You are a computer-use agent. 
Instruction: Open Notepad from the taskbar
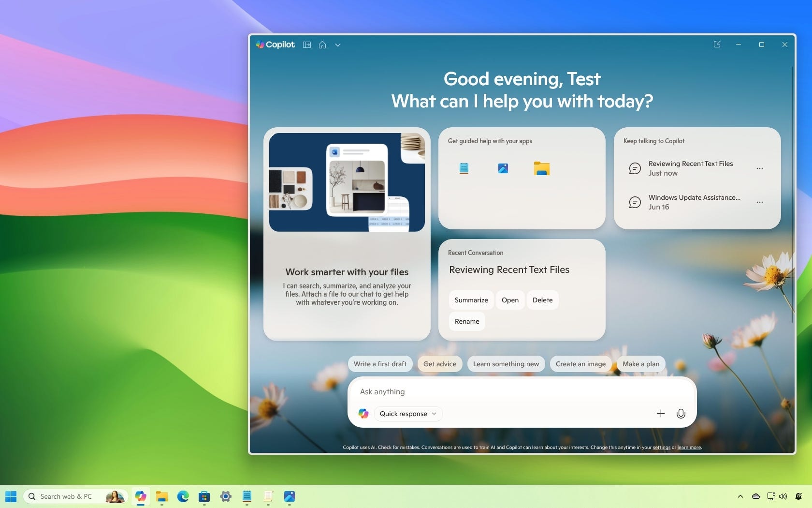pyautogui.click(x=247, y=496)
